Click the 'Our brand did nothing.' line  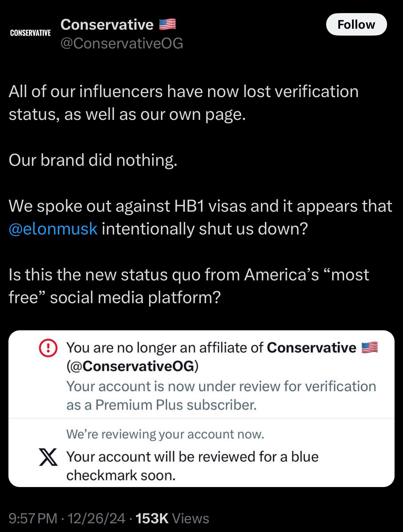(93, 160)
